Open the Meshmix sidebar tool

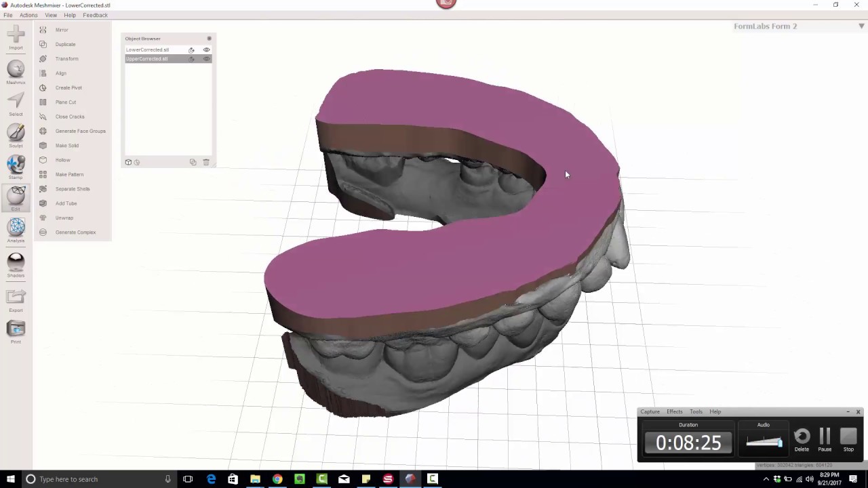pyautogui.click(x=16, y=73)
